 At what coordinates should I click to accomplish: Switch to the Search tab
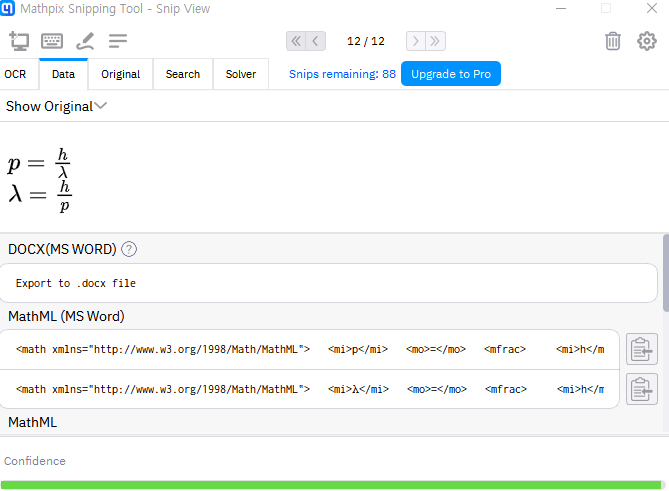click(183, 74)
